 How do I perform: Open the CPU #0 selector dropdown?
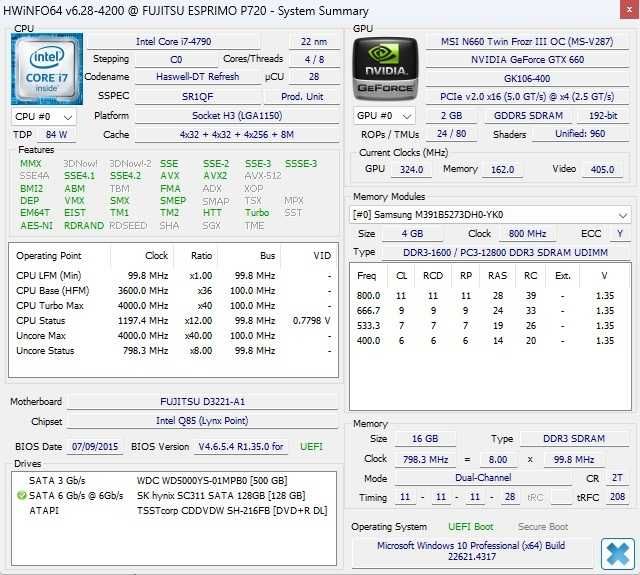click(x=44, y=117)
